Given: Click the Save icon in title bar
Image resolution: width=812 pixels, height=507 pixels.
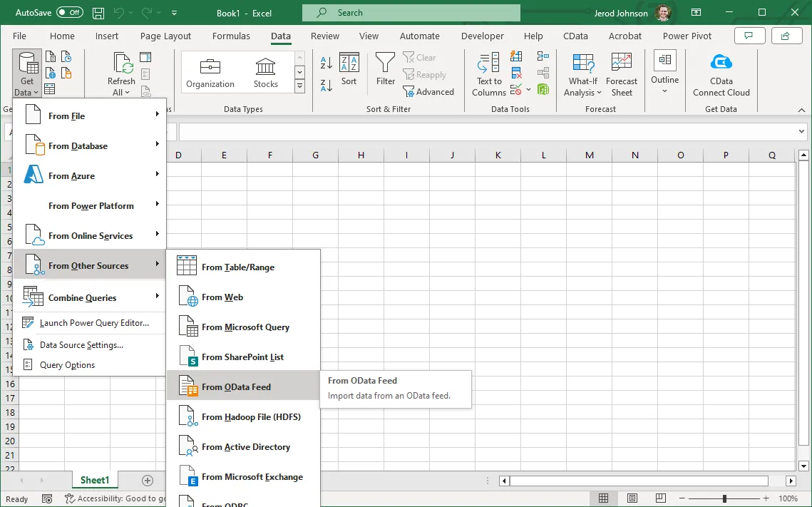Looking at the screenshot, I should click(x=98, y=13).
